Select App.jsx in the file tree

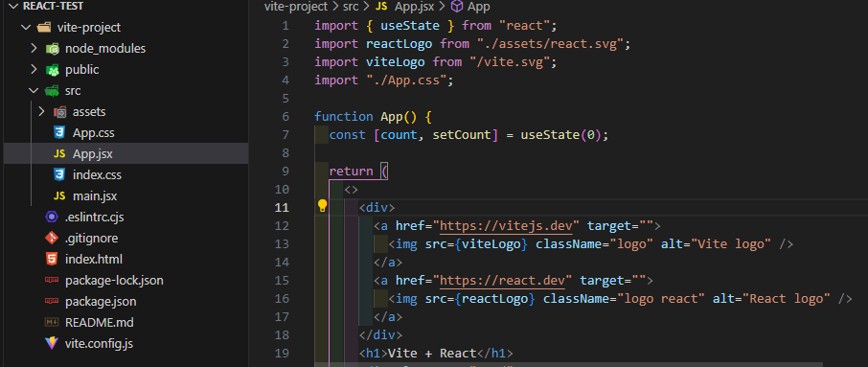click(92, 154)
